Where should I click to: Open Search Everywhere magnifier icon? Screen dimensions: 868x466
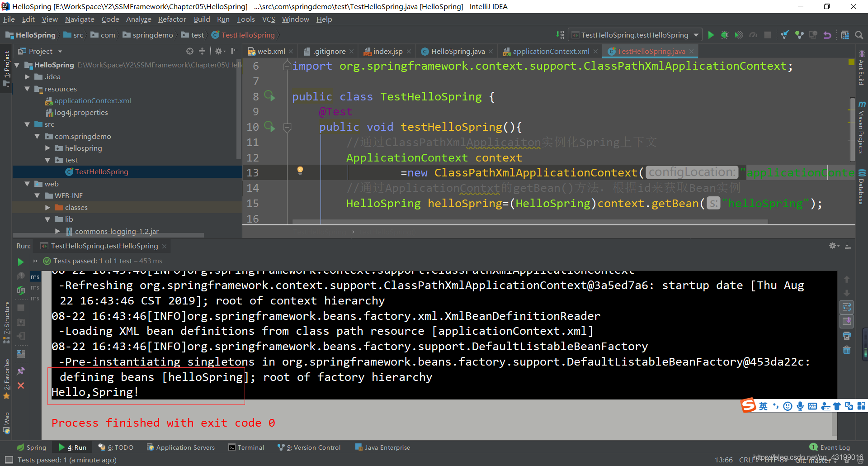click(859, 34)
